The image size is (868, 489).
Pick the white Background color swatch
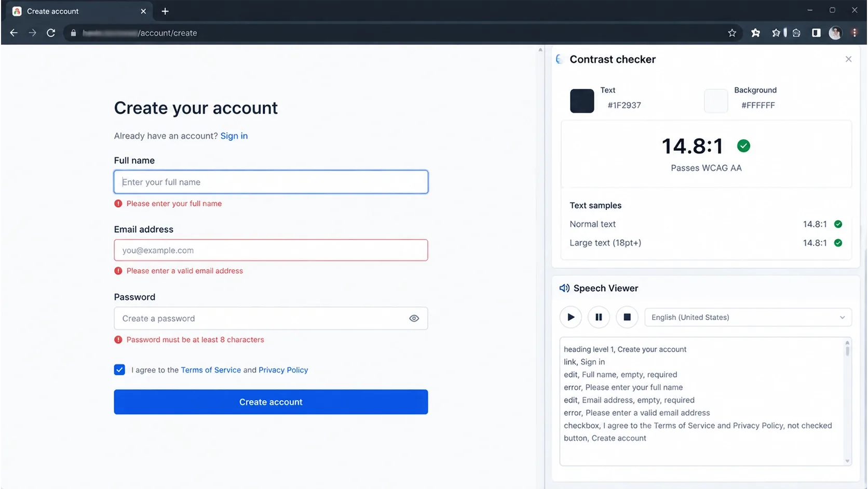tap(716, 101)
